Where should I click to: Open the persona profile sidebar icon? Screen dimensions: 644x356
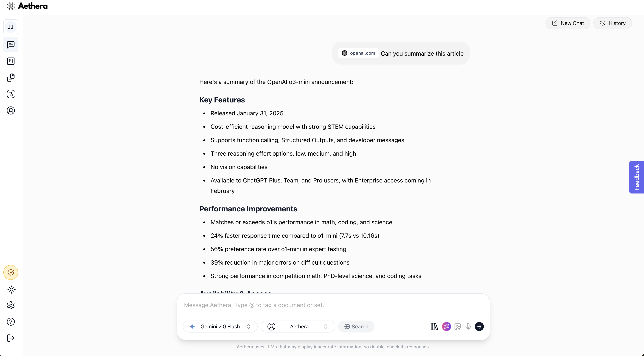[x=11, y=110]
